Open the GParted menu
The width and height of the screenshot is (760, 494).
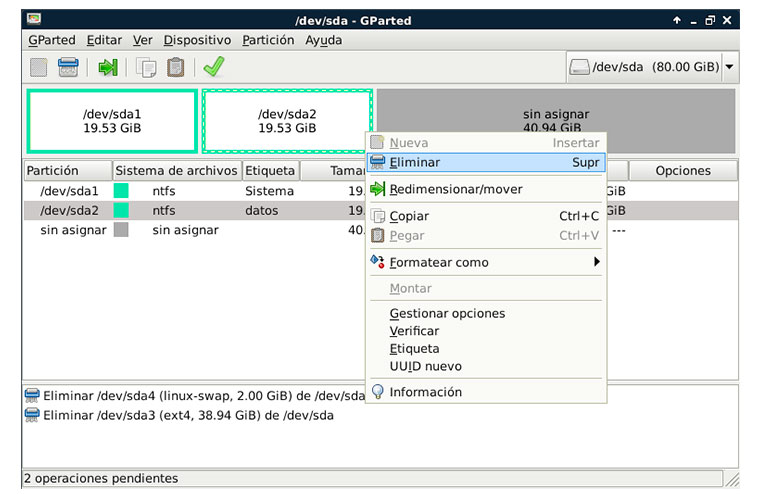(x=52, y=40)
